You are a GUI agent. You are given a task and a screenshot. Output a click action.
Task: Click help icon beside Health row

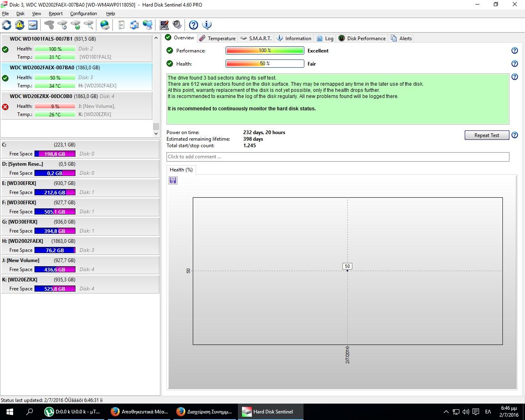(515, 64)
